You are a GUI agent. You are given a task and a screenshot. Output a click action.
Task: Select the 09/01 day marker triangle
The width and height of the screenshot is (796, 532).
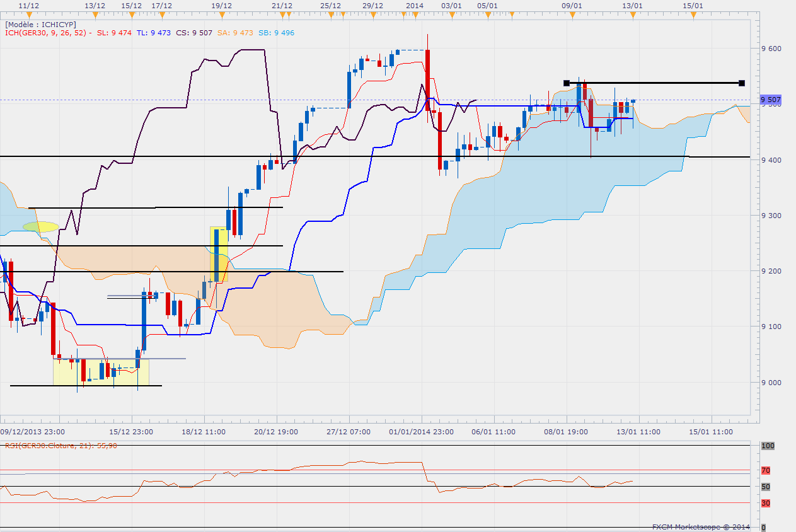click(571, 14)
